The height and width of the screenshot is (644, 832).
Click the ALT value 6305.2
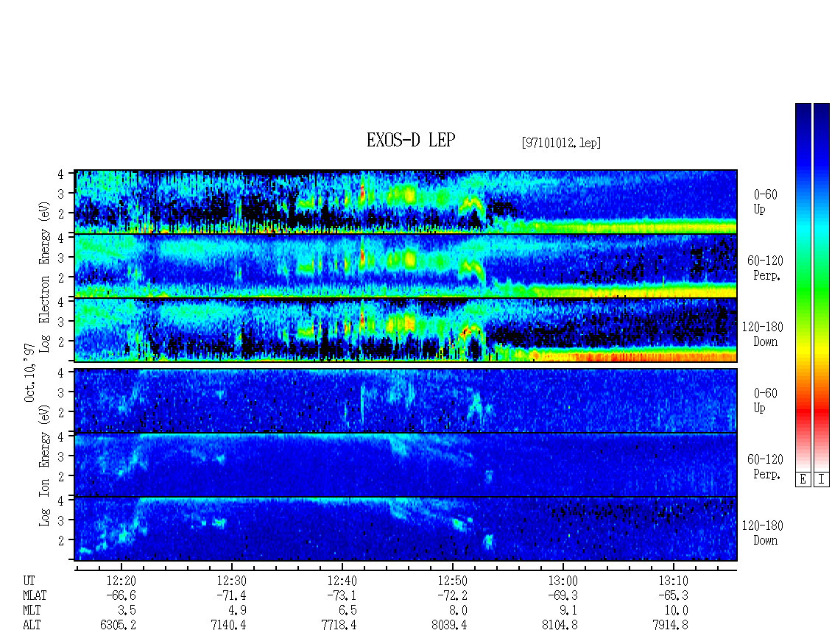118,626
